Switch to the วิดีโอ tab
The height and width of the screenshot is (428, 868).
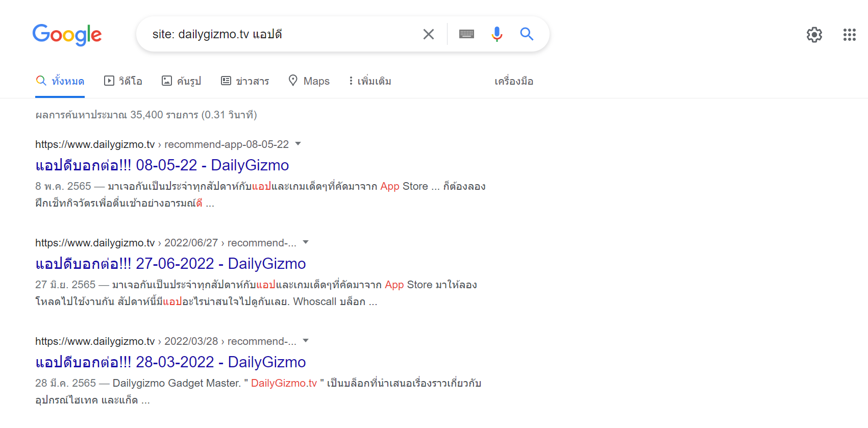(123, 81)
